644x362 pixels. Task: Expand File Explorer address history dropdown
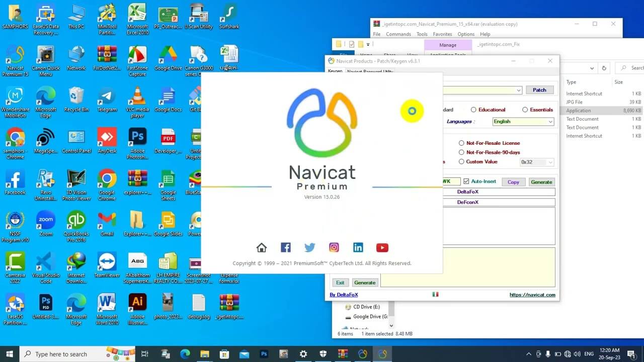592,68
